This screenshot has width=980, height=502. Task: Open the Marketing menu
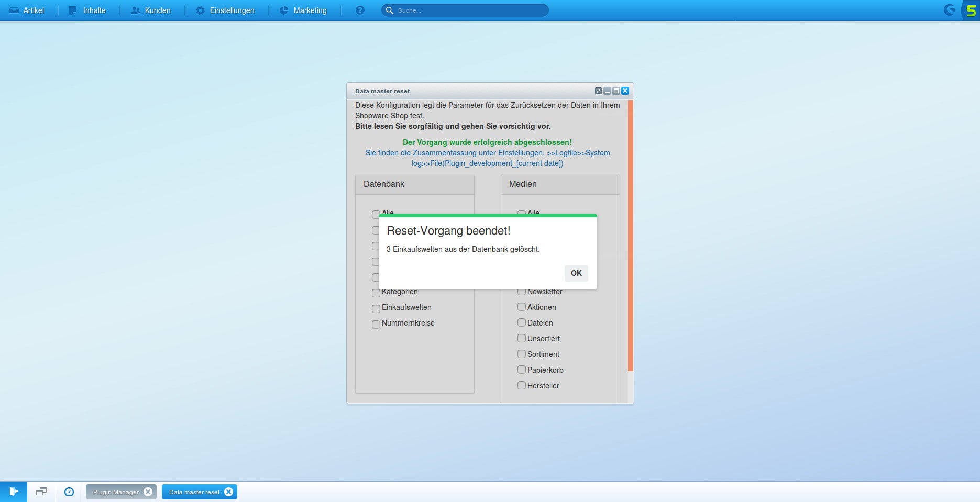[x=303, y=10]
